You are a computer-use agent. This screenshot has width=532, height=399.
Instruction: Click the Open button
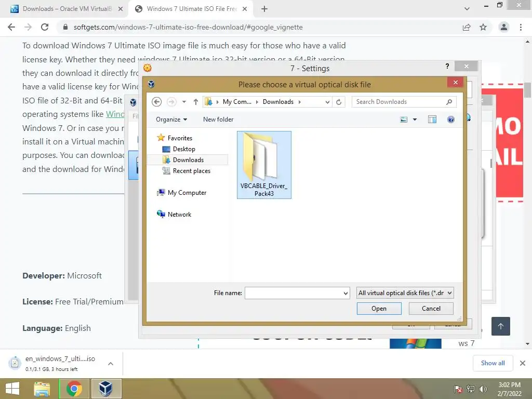pyautogui.click(x=379, y=309)
